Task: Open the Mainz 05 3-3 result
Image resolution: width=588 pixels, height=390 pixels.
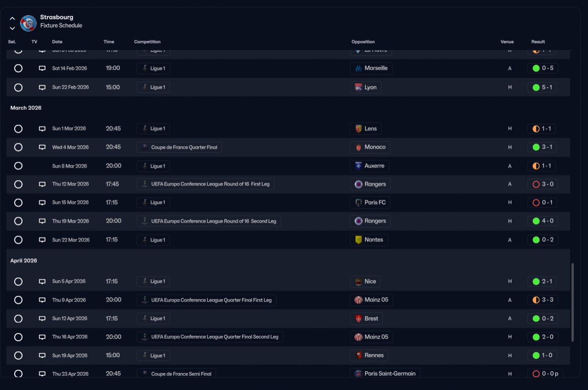Action: click(543, 300)
